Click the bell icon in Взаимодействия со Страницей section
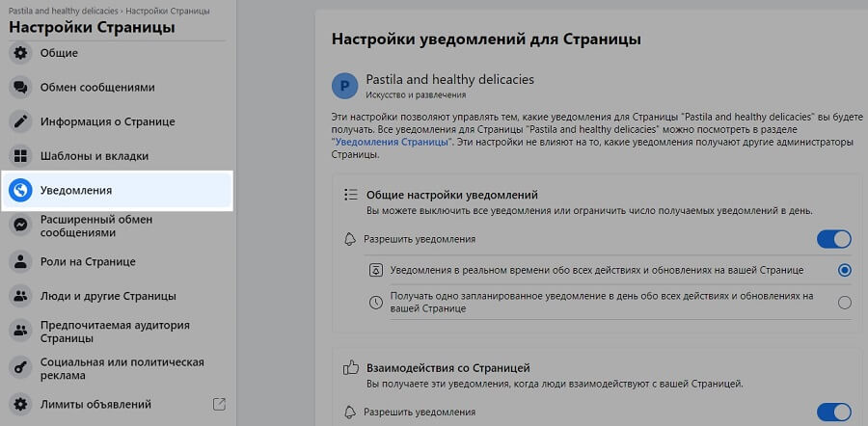The image size is (868, 426). point(350,413)
